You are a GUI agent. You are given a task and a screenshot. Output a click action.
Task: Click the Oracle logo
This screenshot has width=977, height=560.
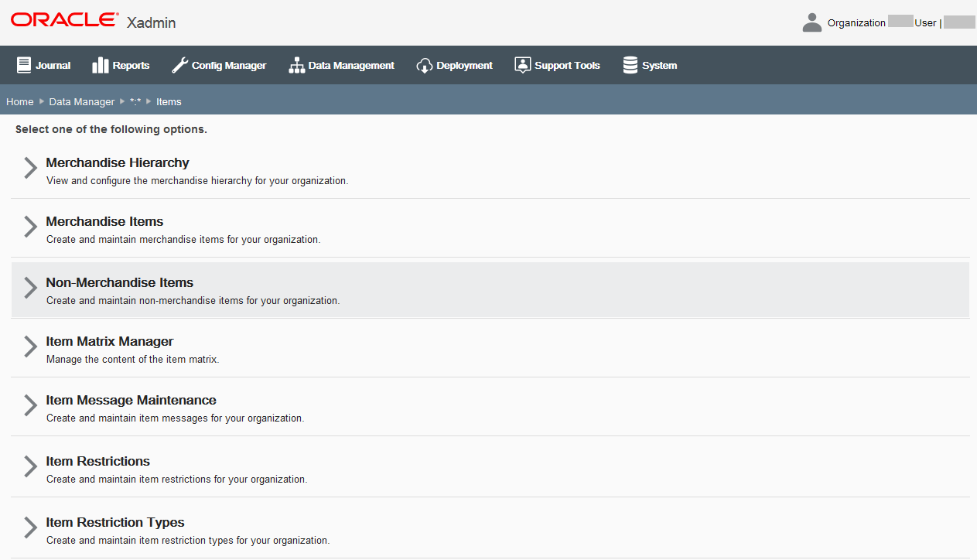63,19
